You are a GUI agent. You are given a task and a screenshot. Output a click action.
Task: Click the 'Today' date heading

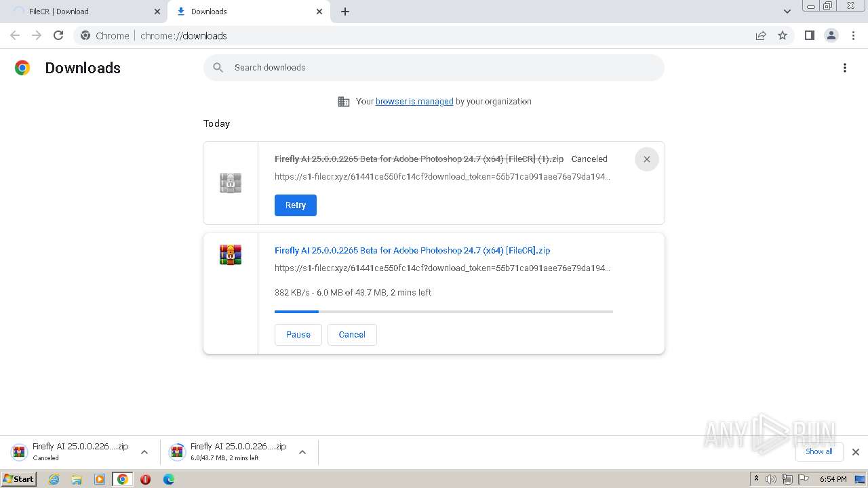point(217,124)
